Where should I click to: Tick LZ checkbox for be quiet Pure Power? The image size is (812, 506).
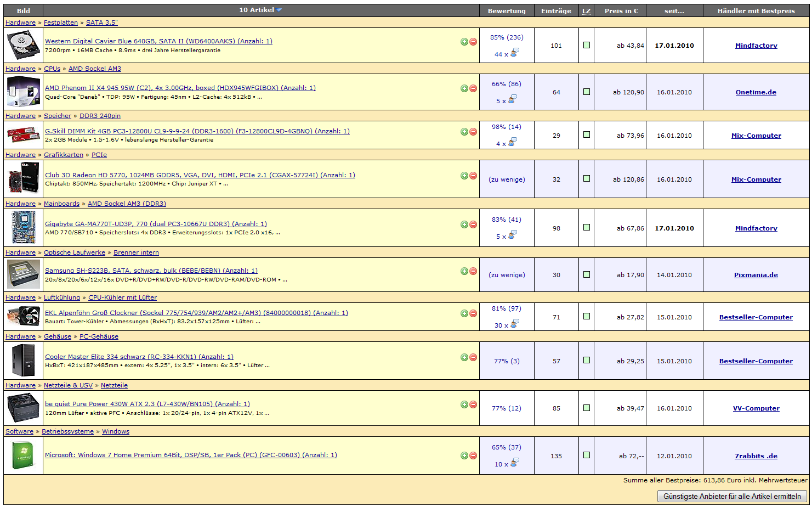click(x=587, y=408)
